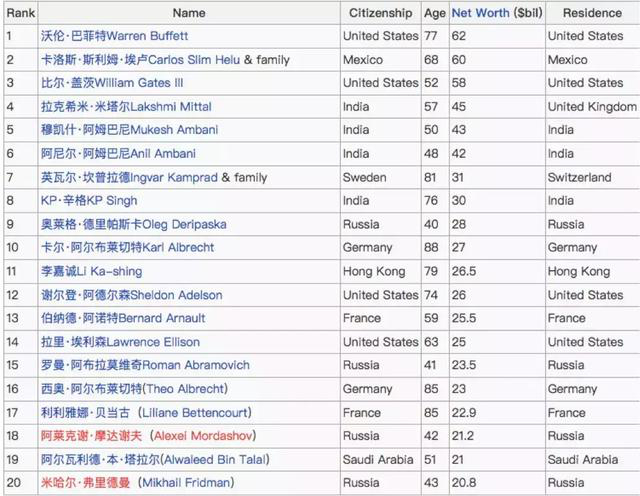
Task: Click age 88 in Karl Albrecht's row
Action: click(431, 247)
